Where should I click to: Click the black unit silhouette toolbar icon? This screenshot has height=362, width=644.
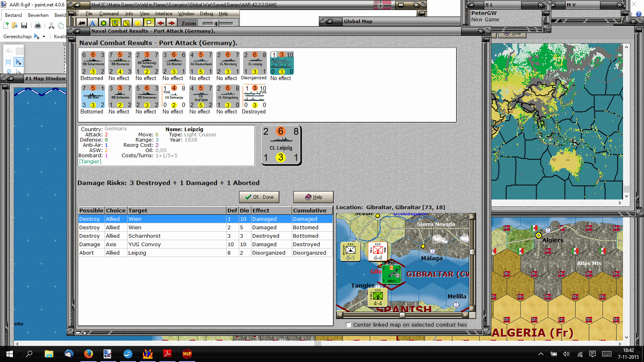pos(82,23)
